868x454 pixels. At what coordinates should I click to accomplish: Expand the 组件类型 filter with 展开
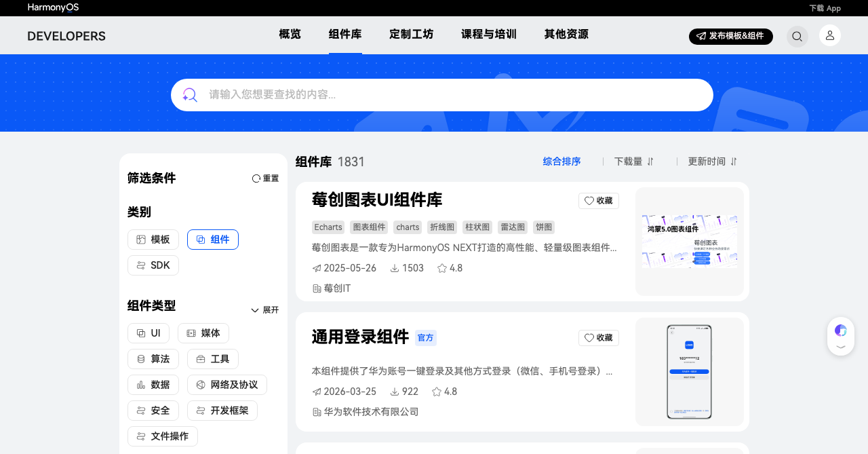coord(264,310)
